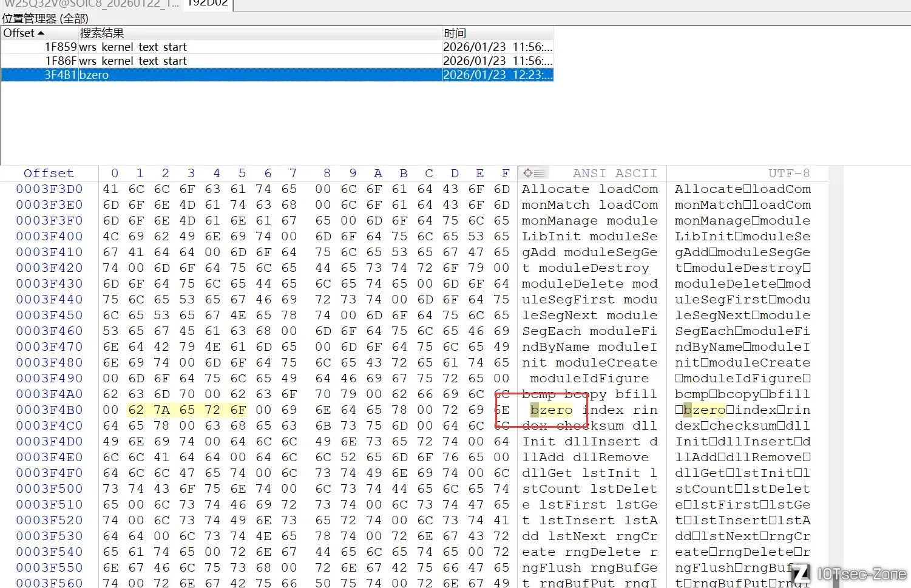Click the ANSI ASCII column header
The image size is (911, 588).
(614, 174)
